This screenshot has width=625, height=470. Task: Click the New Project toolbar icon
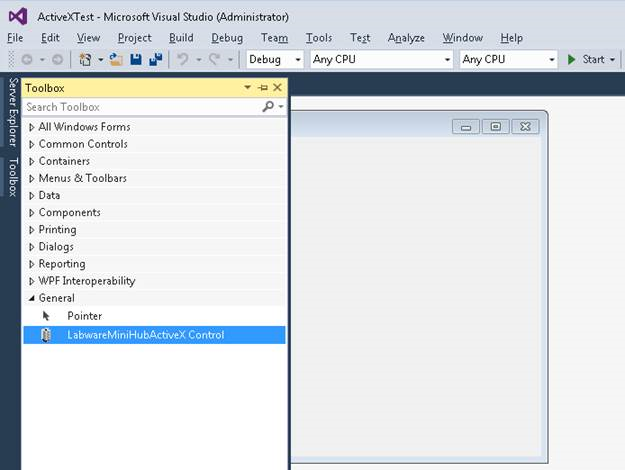[86, 60]
